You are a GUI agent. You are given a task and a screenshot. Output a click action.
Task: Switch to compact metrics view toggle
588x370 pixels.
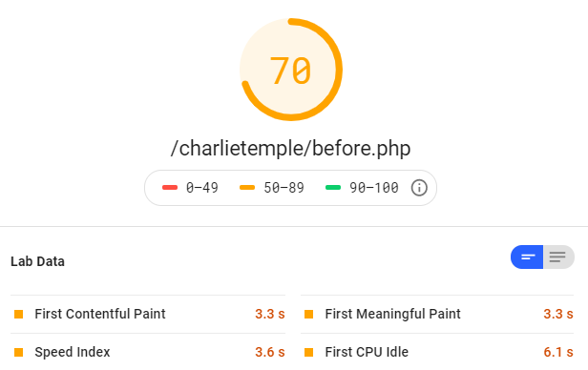[x=527, y=257]
